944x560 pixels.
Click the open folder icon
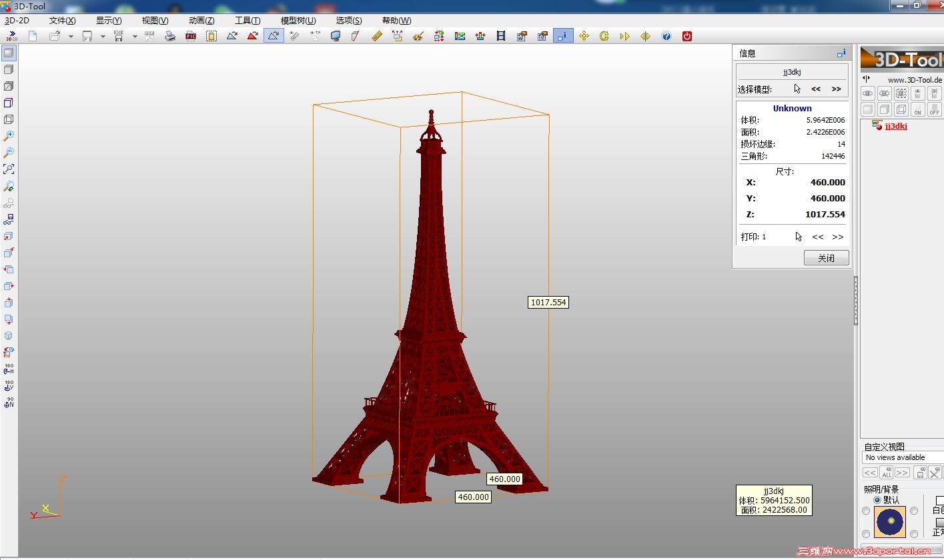point(55,36)
